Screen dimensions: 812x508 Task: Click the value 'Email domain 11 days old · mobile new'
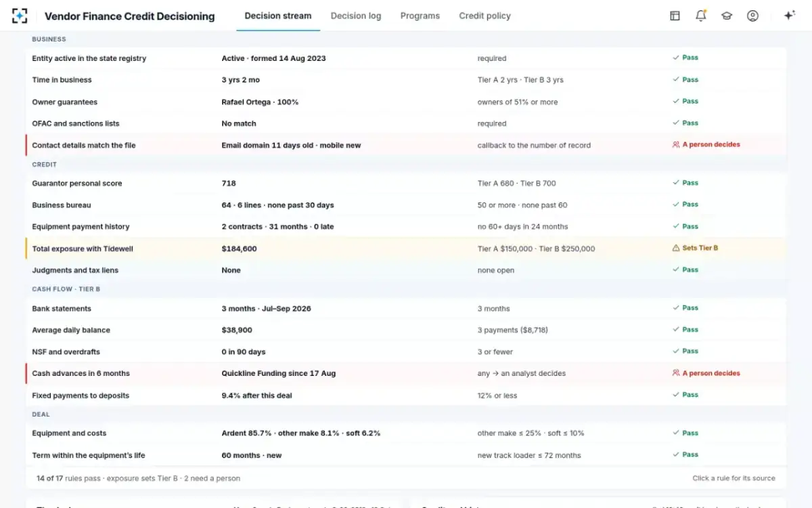[291, 145]
